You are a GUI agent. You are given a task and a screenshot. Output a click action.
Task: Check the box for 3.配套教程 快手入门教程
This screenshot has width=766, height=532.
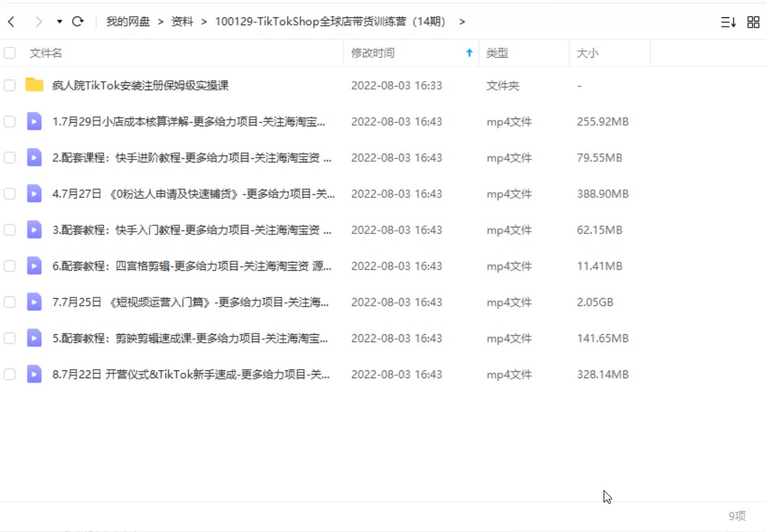9,230
